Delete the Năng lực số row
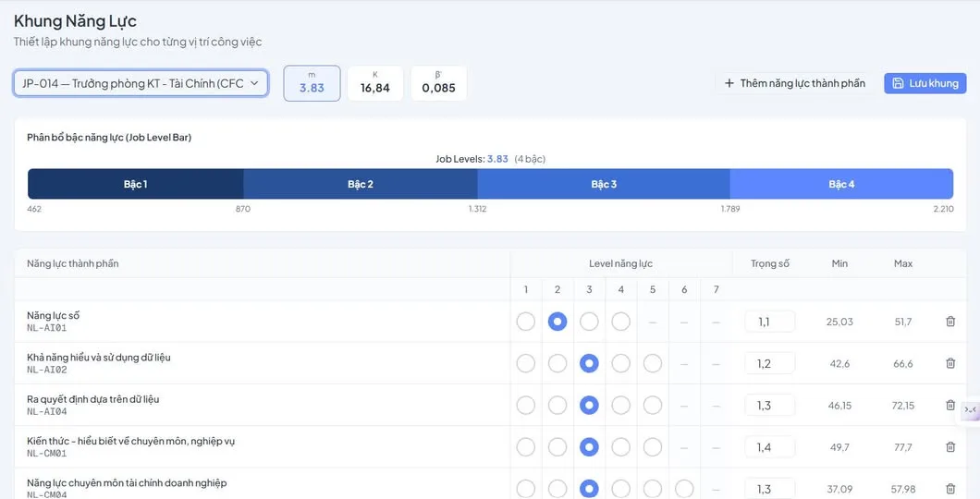This screenshot has height=499, width=980. [950, 321]
